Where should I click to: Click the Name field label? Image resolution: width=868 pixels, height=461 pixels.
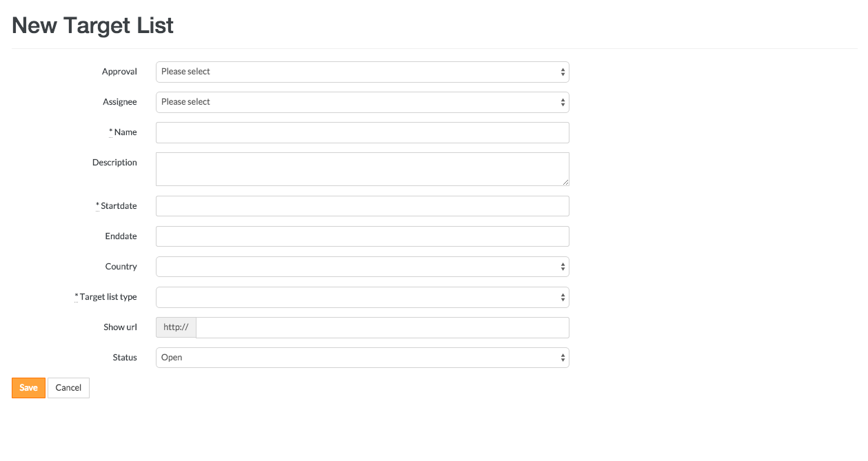tap(125, 132)
